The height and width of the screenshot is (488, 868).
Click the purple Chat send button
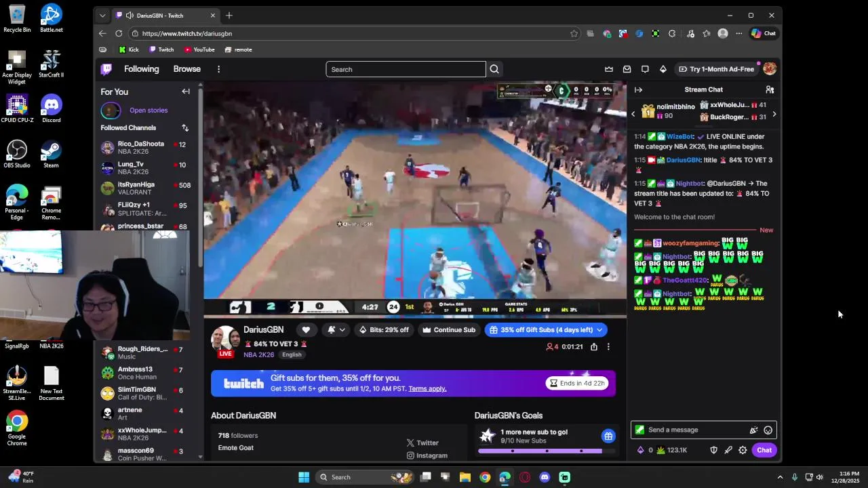[x=764, y=450]
